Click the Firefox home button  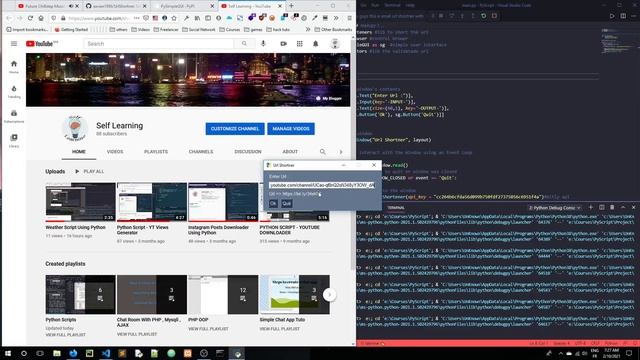click(x=41, y=18)
